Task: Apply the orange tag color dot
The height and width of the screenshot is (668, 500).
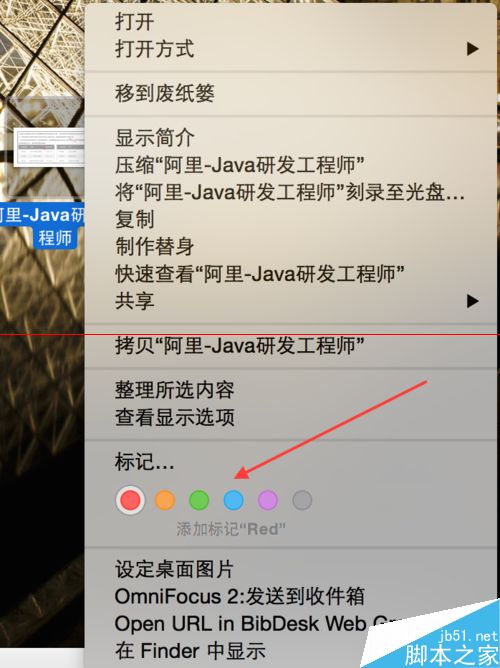Action: click(165, 500)
